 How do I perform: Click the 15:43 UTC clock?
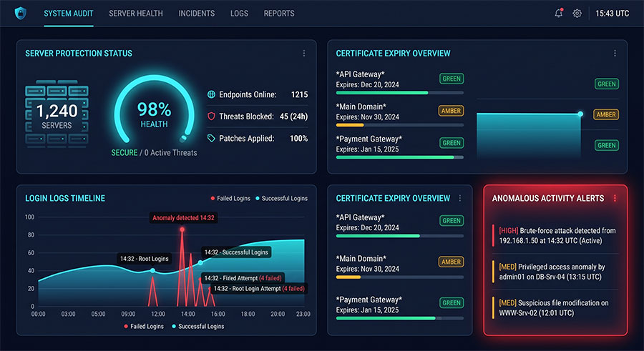coord(612,14)
